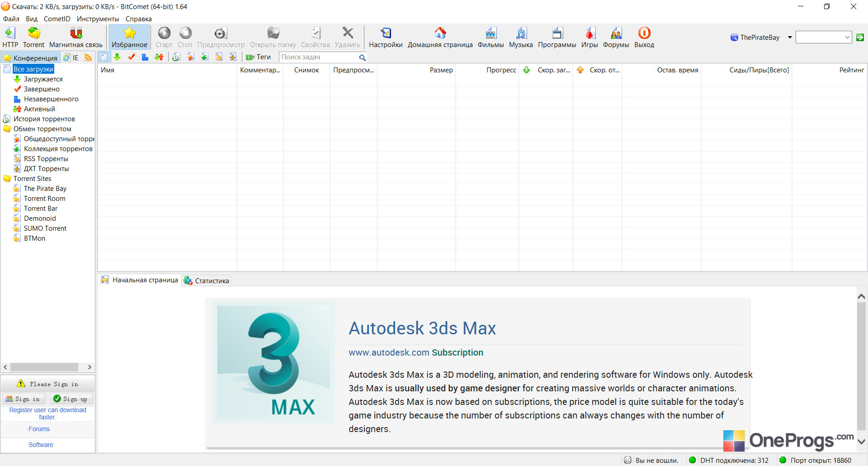Open the Autodesk 3ds Max title link

pyautogui.click(x=422, y=328)
